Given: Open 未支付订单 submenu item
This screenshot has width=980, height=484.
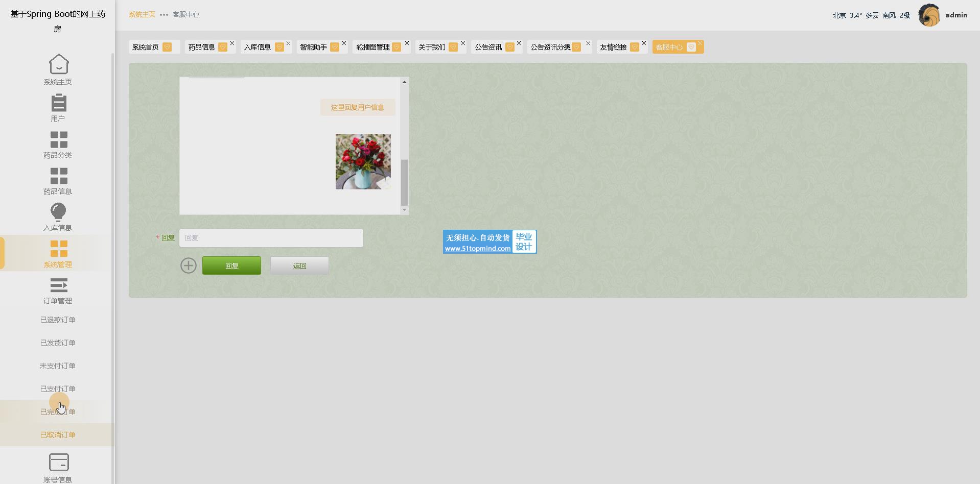Looking at the screenshot, I should [x=58, y=366].
